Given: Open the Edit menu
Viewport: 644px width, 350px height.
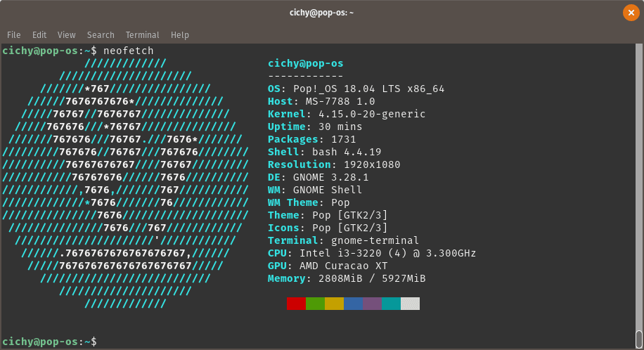Looking at the screenshot, I should [39, 35].
